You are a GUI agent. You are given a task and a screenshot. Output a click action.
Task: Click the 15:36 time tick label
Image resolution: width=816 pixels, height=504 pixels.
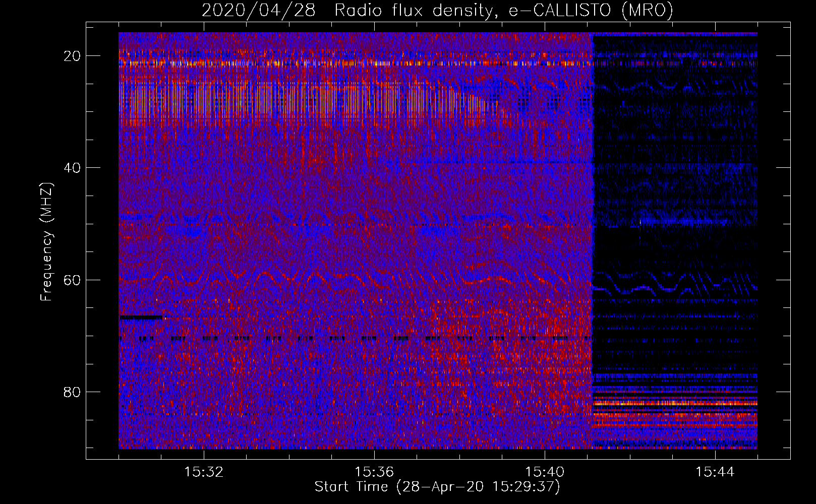tap(374, 472)
